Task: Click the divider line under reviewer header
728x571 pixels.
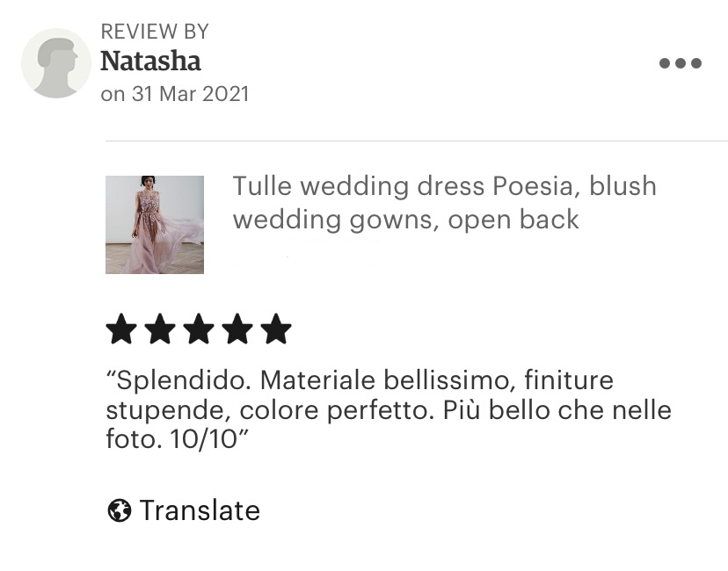Action: click(x=417, y=141)
